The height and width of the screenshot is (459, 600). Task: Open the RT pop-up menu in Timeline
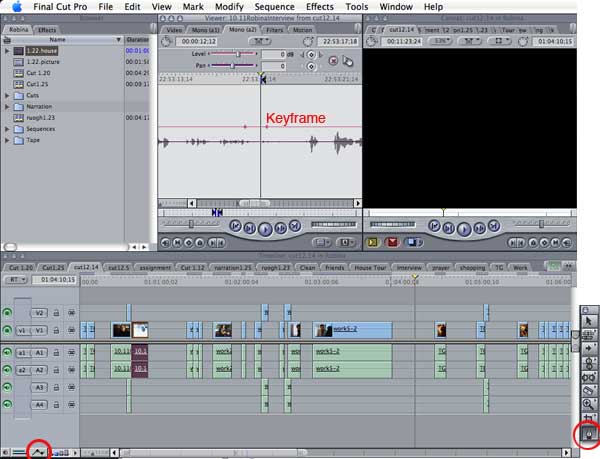point(15,280)
